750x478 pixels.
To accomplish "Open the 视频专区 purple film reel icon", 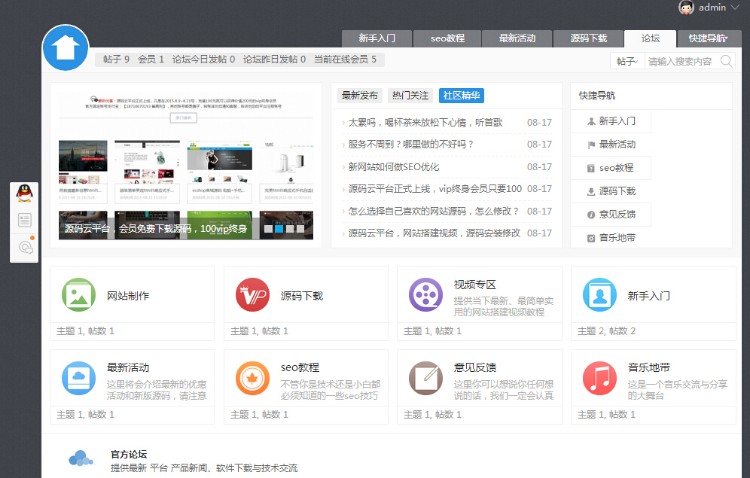I will pyautogui.click(x=426, y=295).
